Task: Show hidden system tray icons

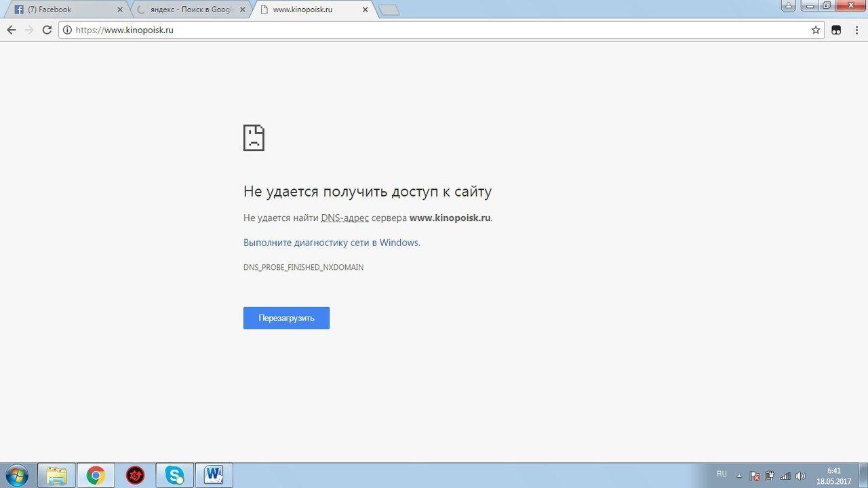Action: tap(739, 476)
